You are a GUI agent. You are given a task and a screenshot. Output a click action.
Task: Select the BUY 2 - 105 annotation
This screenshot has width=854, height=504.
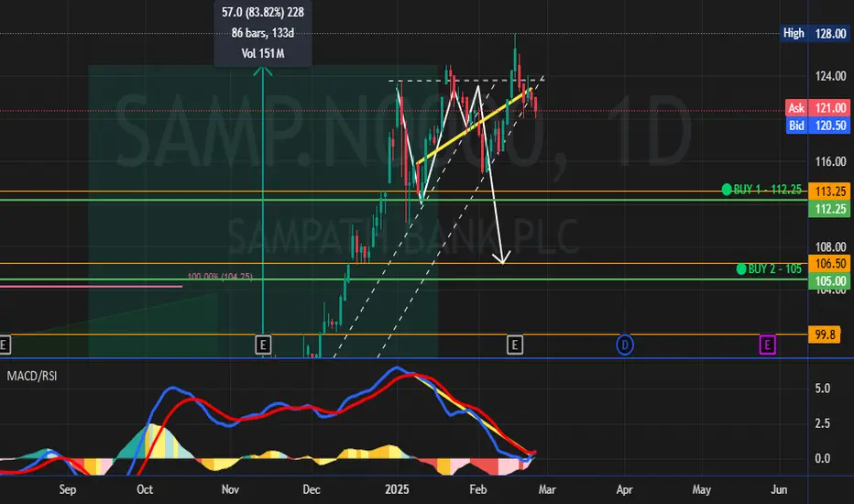click(x=774, y=268)
